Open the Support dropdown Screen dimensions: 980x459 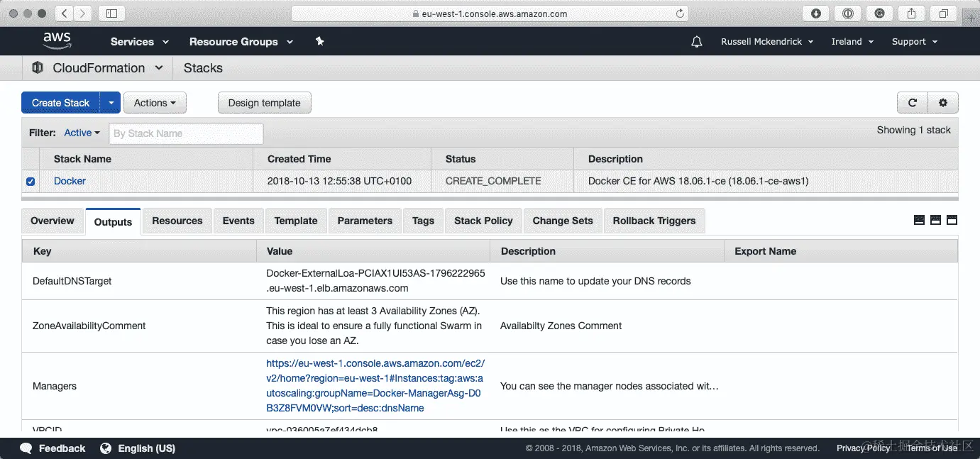[x=915, y=42]
